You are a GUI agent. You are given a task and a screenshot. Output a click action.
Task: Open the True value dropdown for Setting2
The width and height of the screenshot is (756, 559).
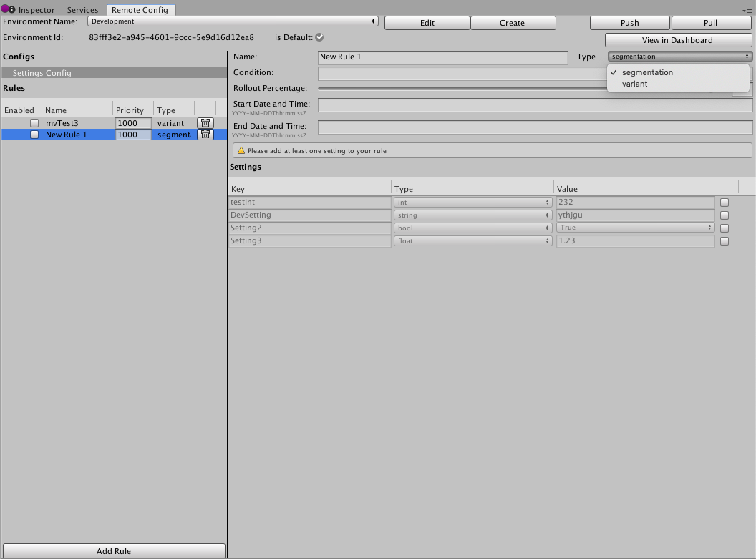point(635,228)
